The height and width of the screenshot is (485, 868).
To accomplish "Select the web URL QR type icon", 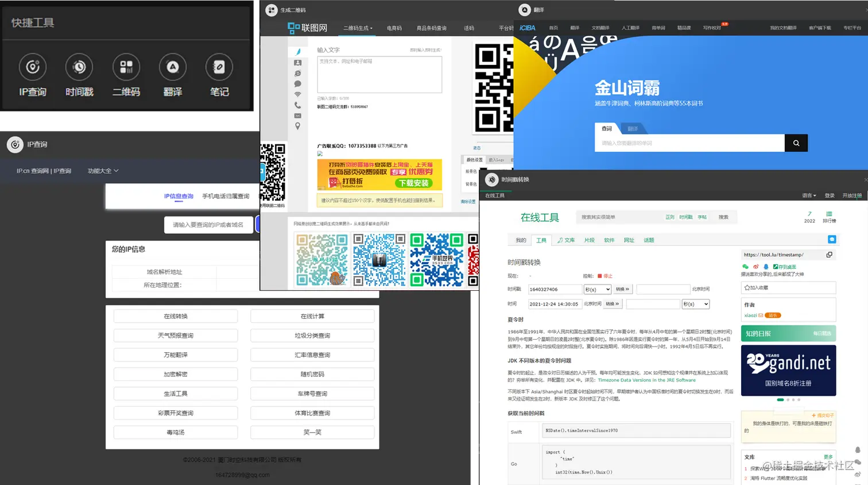I will 297,74.
